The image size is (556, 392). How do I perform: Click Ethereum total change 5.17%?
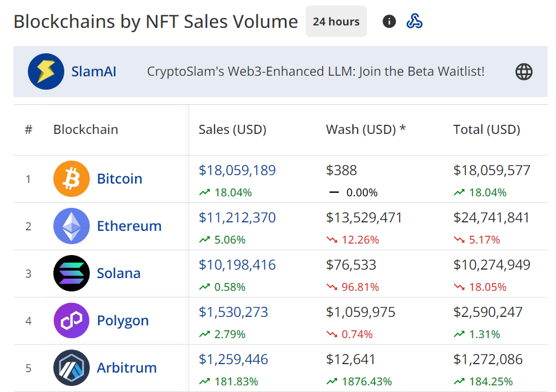click(x=484, y=240)
